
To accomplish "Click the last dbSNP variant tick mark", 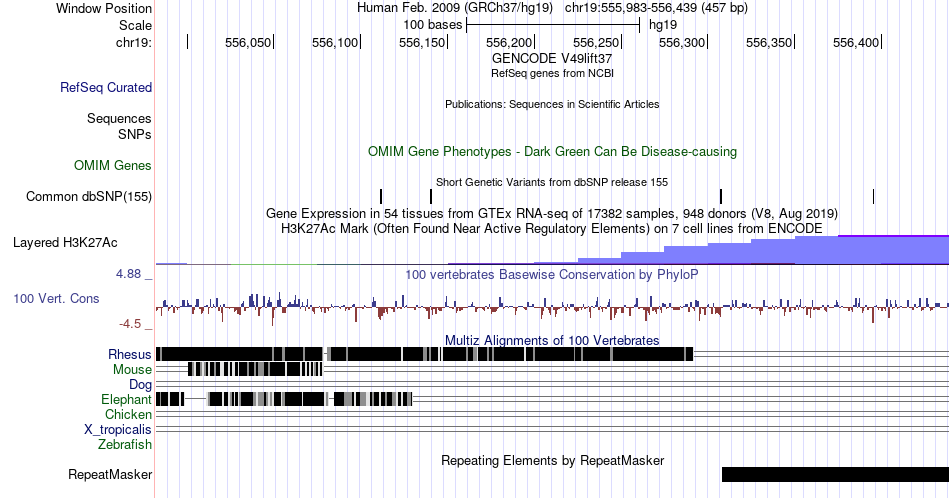I will (x=873, y=196).
